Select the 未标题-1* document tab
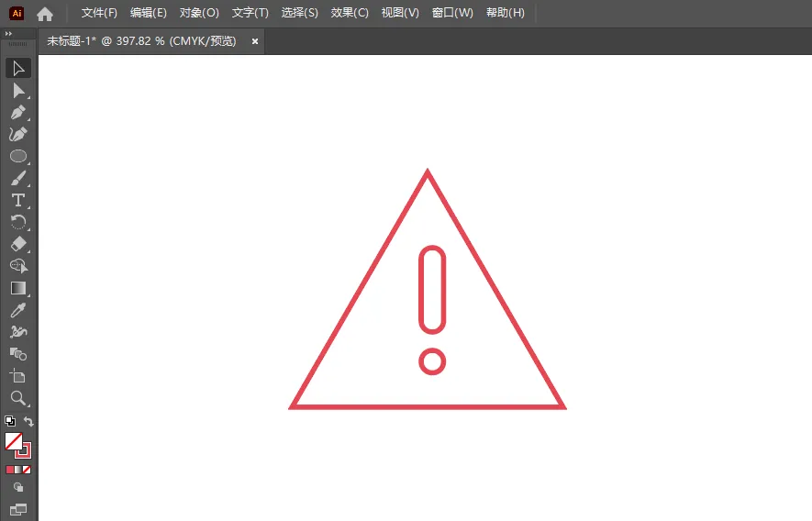Image resolution: width=812 pixels, height=521 pixels. tap(141, 41)
